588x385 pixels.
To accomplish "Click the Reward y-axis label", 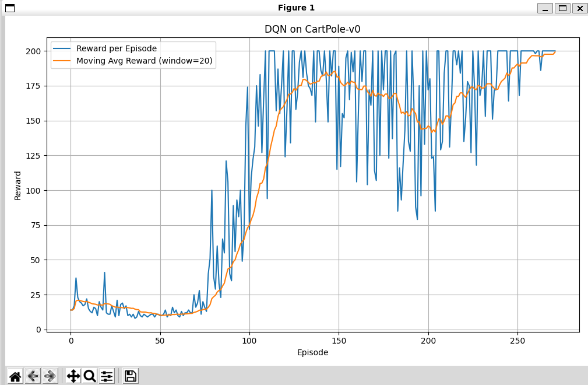I will click(17, 185).
